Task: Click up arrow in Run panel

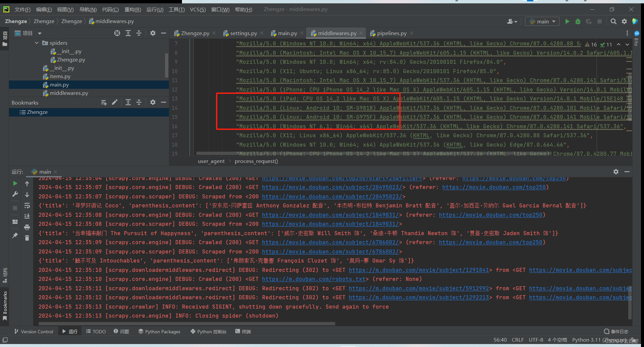Action: 27,183
